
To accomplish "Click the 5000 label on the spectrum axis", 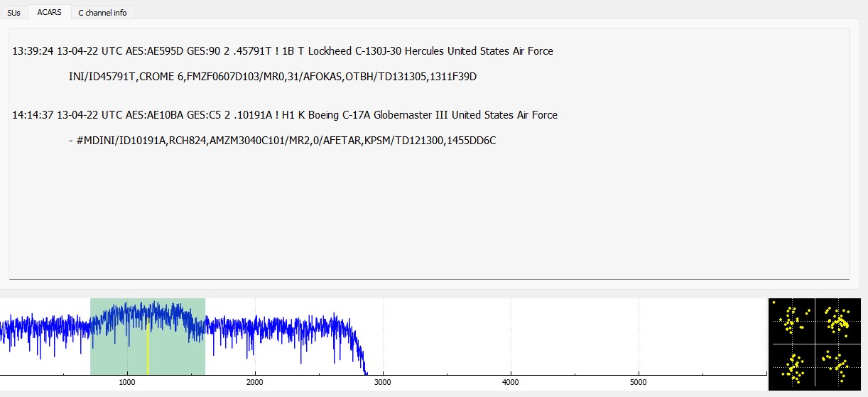I will pyautogui.click(x=639, y=382).
